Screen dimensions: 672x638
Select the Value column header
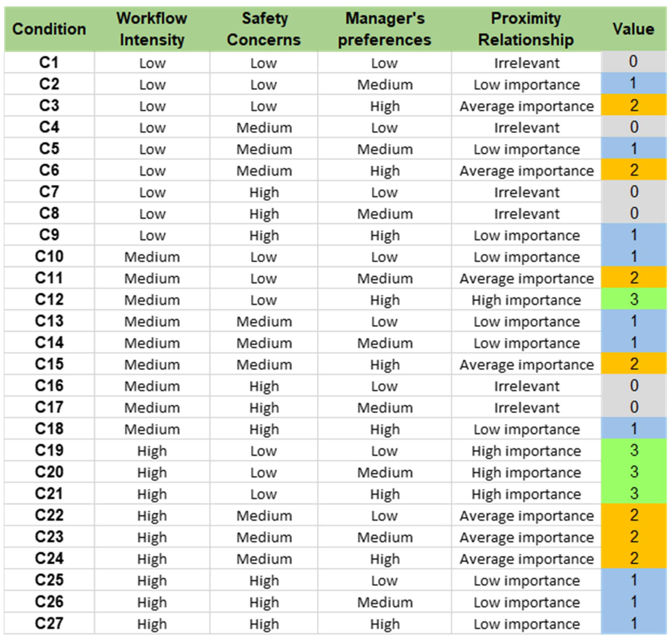[633, 29]
